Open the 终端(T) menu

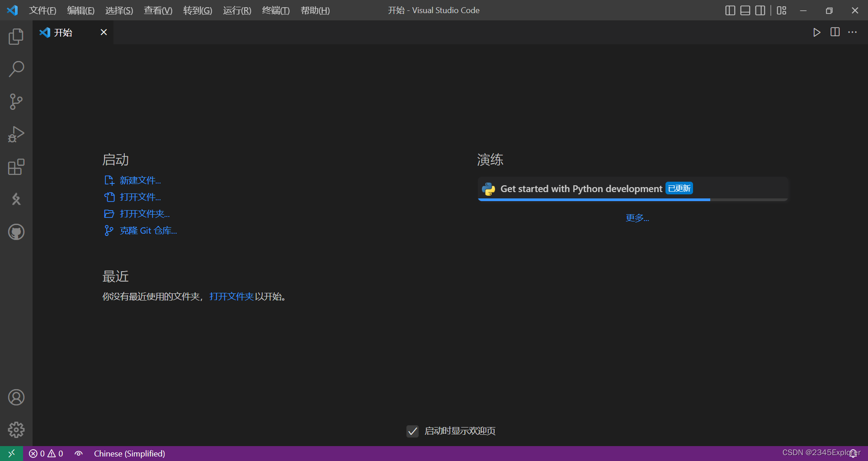[x=276, y=10]
